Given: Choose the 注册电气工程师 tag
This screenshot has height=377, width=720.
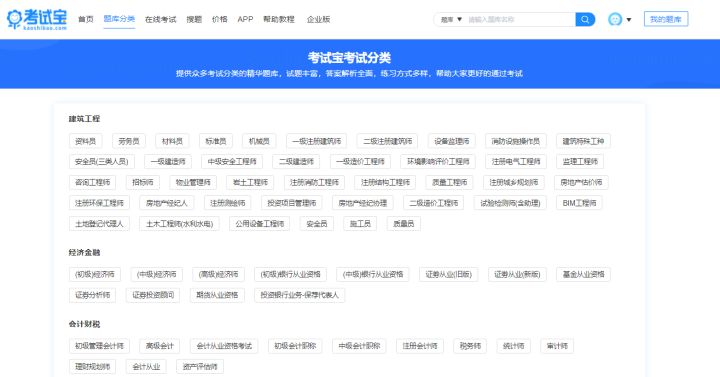Looking at the screenshot, I should point(516,162).
